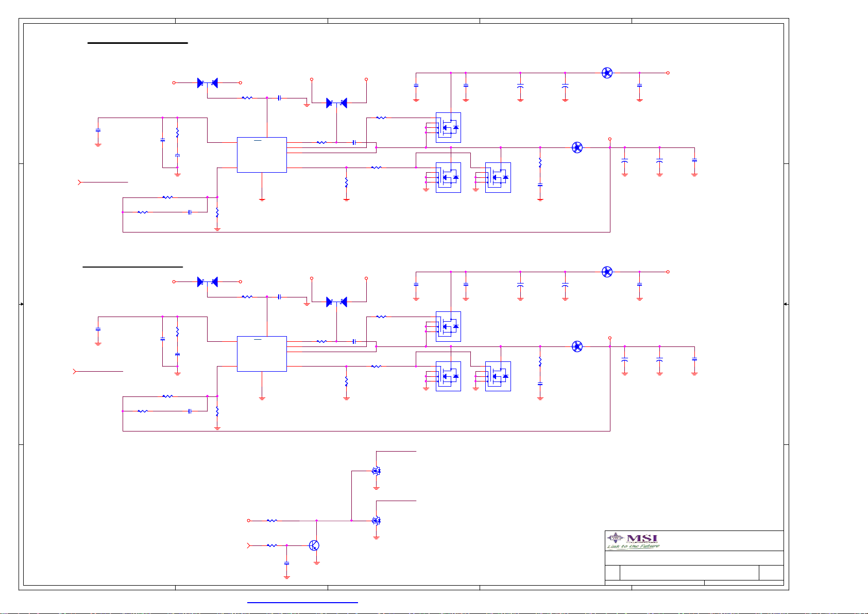
Task: Select the controller IC block in the lower circuit
Action: [262, 354]
